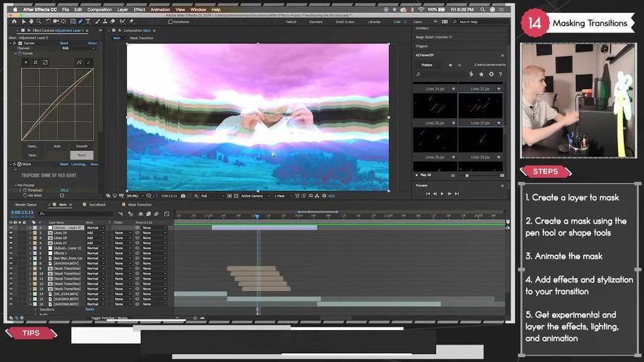Hide the Lines 27 layer eye
The height and width of the screenshot is (362, 644).
click(x=11, y=243)
